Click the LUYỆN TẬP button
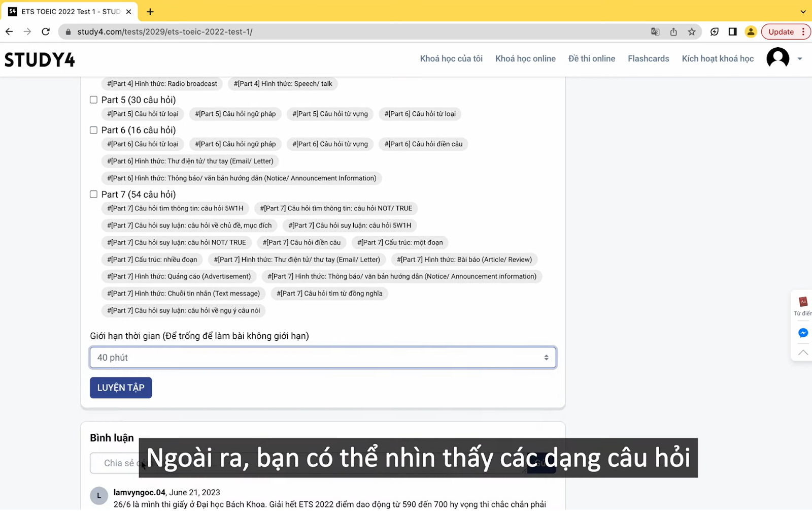 [x=121, y=388]
